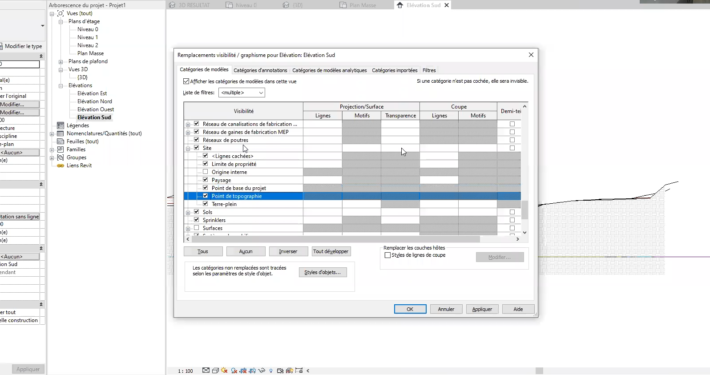This screenshot has width=710, height=375.
Task: Uncheck the Terre-plein checkbox
Action: click(206, 204)
